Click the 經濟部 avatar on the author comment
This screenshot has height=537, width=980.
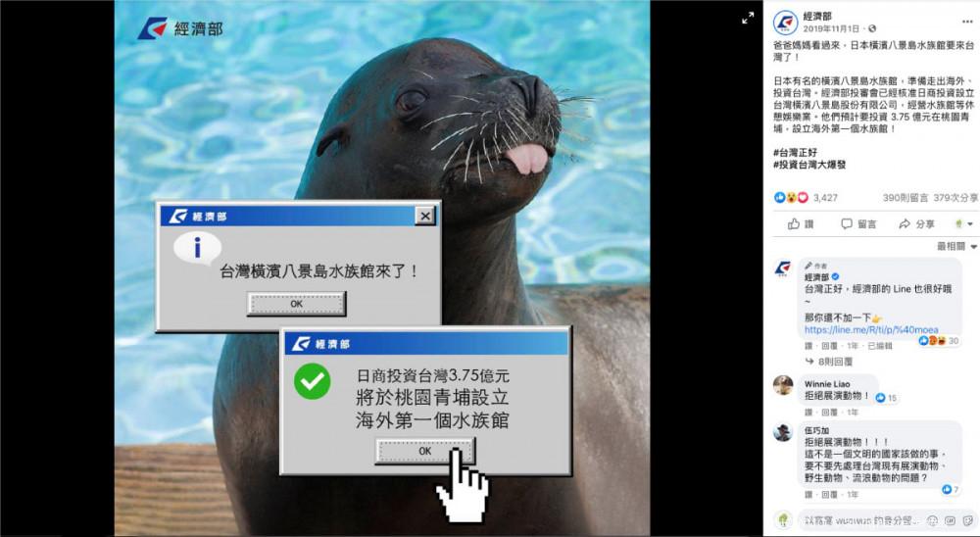[x=783, y=268]
